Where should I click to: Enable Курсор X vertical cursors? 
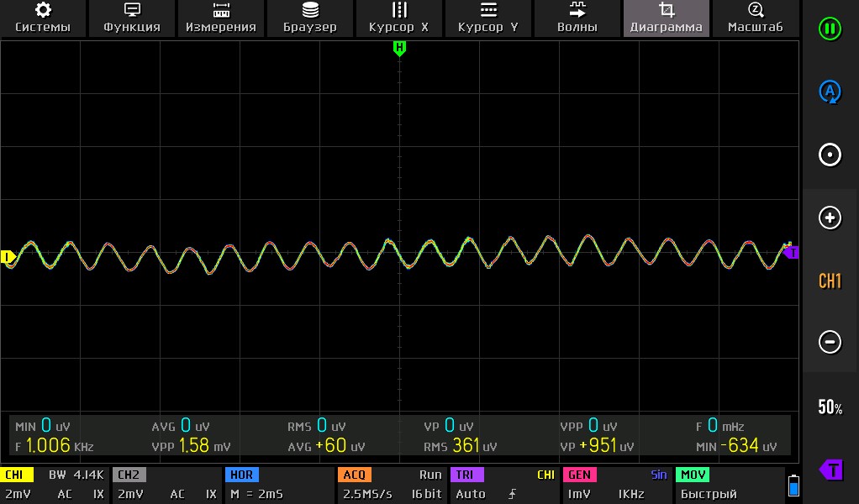399,18
